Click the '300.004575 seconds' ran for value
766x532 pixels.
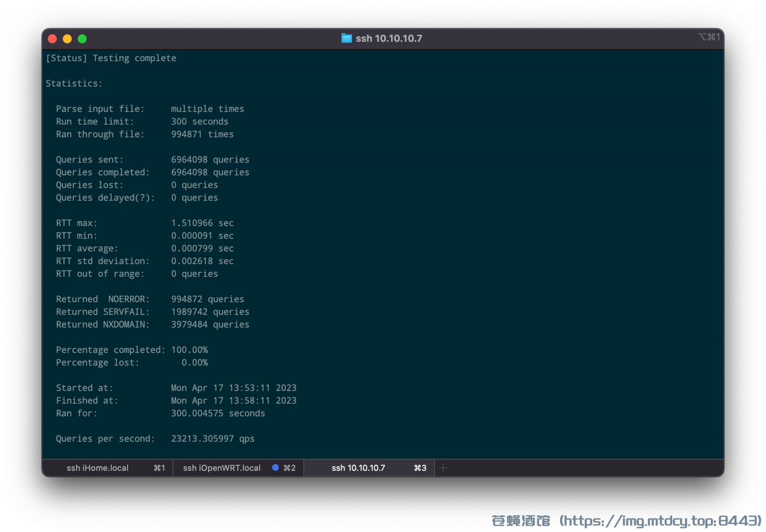(x=218, y=413)
